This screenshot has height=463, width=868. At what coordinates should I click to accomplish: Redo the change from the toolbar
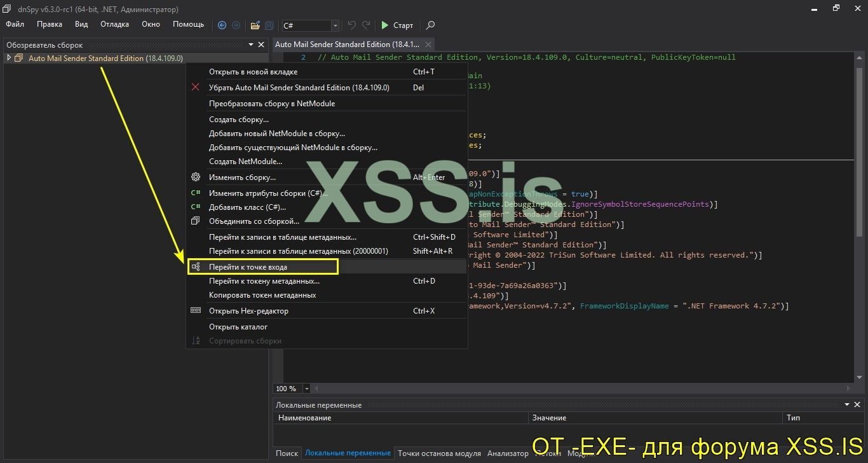pos(366,25)
